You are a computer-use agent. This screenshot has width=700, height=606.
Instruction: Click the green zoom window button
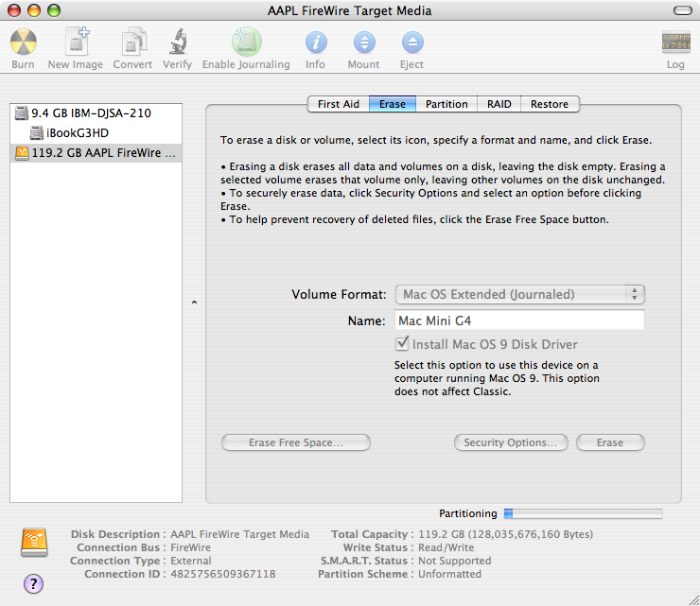tap(54, 10)
